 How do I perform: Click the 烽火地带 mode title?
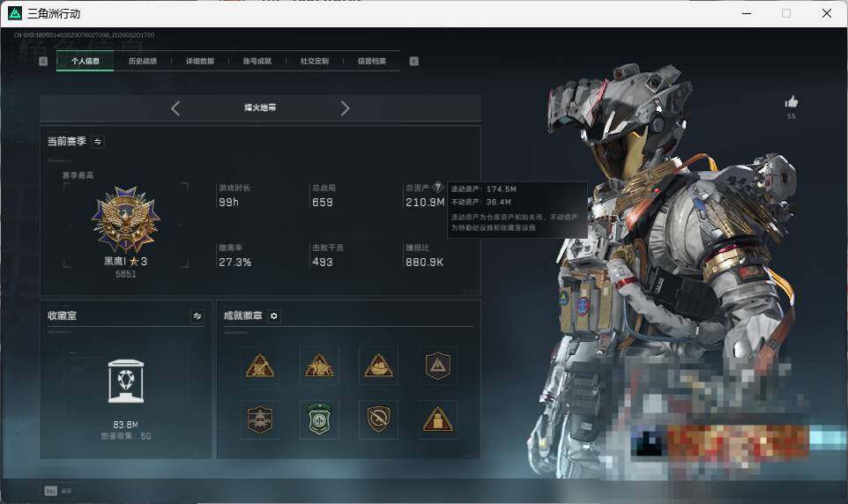[x=260, y=107]
